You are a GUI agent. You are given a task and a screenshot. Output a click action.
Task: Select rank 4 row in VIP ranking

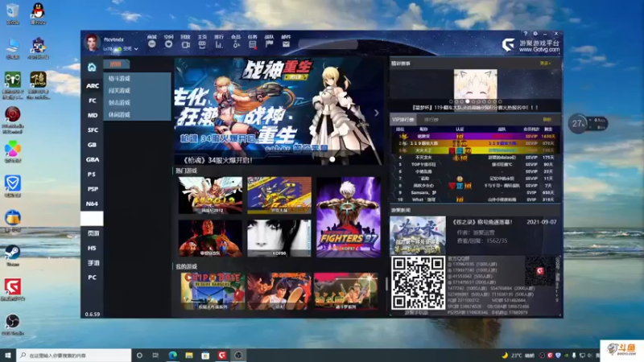pos(475,157)
